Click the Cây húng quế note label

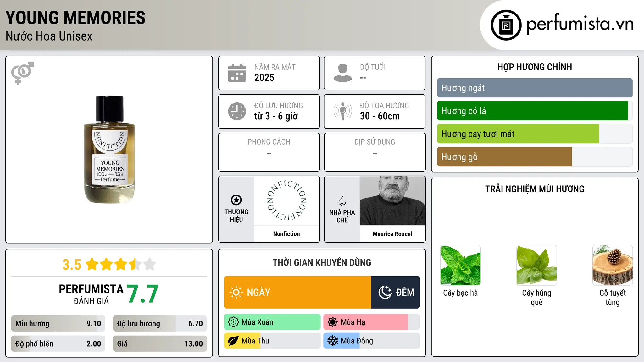(537, 298)
